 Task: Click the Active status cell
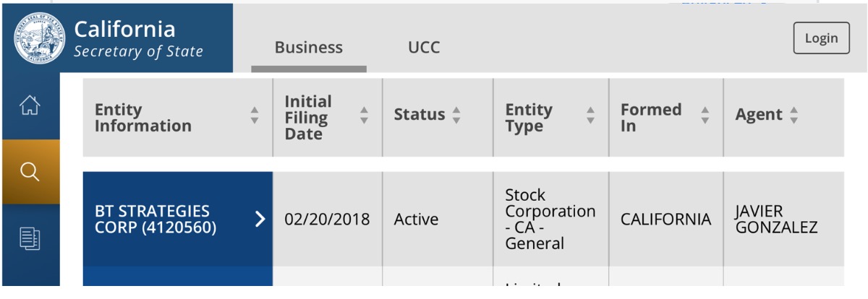(x=416, y=220)
